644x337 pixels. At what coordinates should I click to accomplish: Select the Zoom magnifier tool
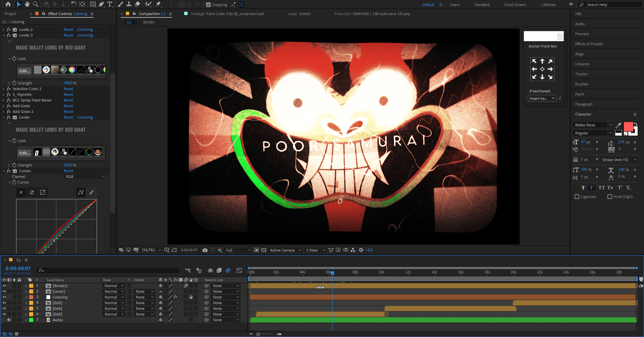[x=36, y=4]
